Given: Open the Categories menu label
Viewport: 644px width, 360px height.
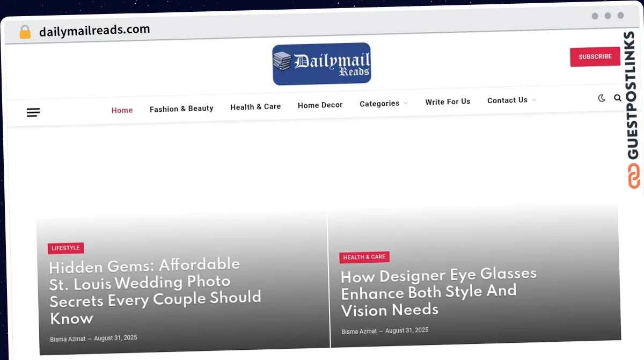Looking at the screenshot, I should (379, 104).
